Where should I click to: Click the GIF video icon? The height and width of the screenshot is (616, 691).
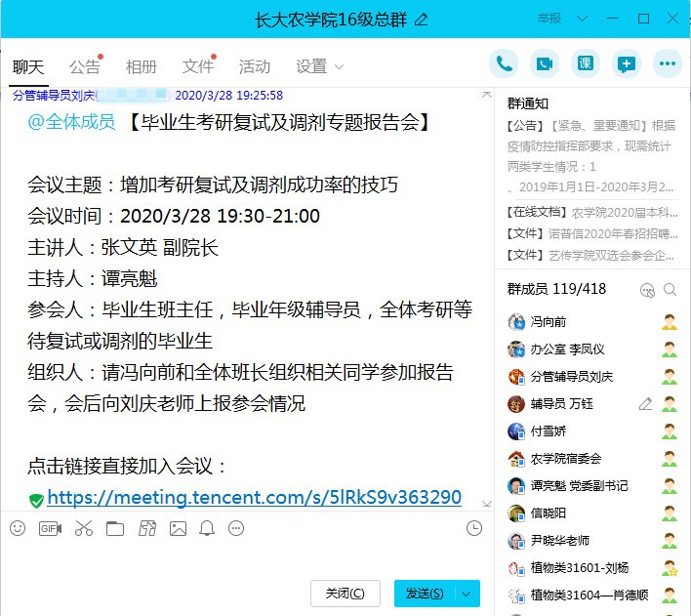(50, 528)
